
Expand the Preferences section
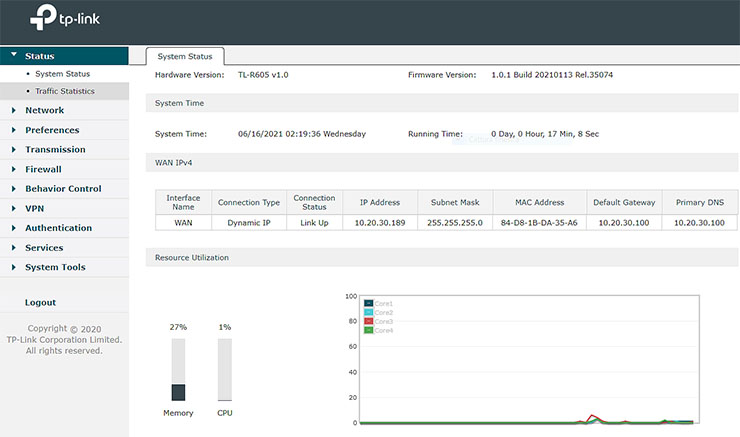[52, 130]
